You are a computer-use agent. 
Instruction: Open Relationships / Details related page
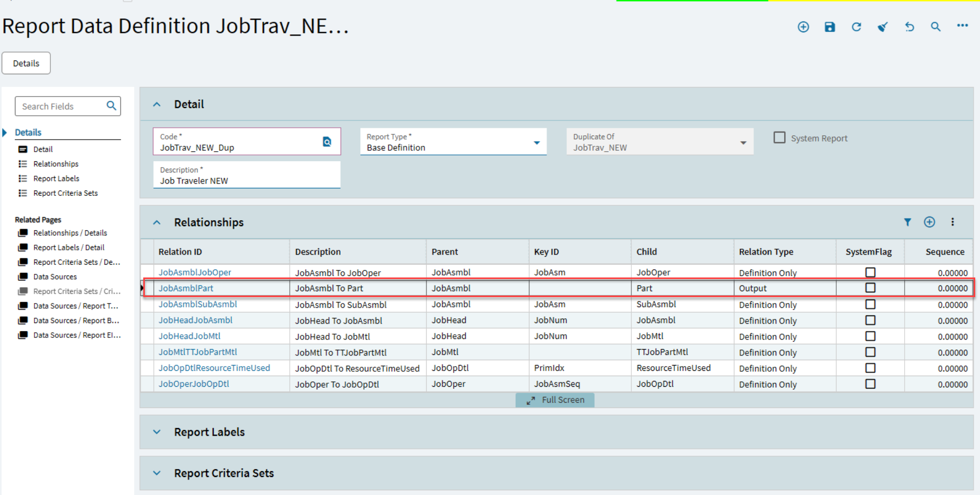pyautogui.click(x=70, y=233)
